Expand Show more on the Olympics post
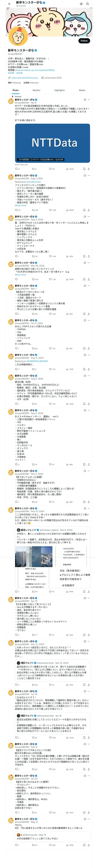 click(20, 205)
